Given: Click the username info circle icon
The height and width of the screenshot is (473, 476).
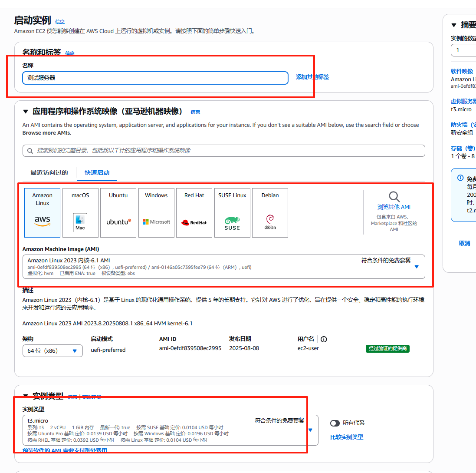Looking at the screenshot, I should 324,339.
